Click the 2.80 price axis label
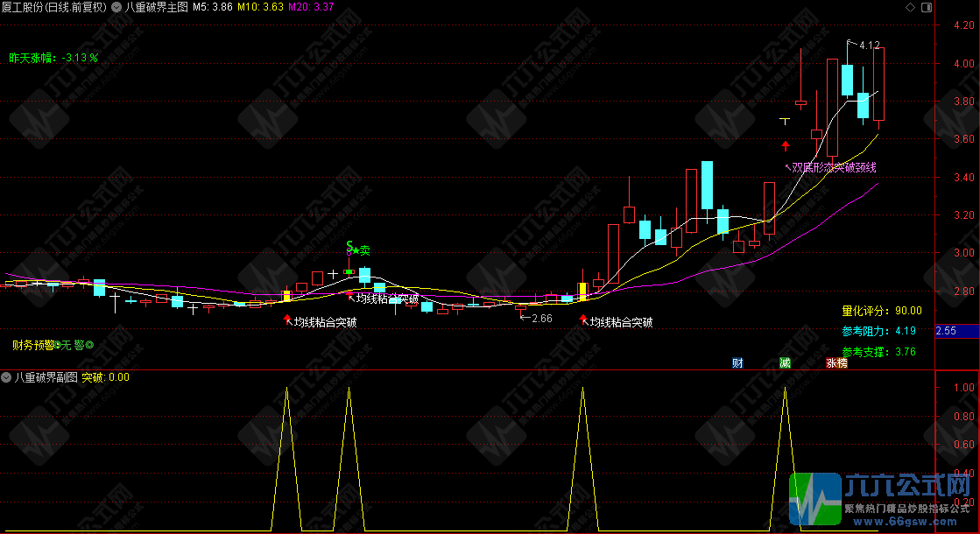Screen dimensions: 980x534 point(963,291)
